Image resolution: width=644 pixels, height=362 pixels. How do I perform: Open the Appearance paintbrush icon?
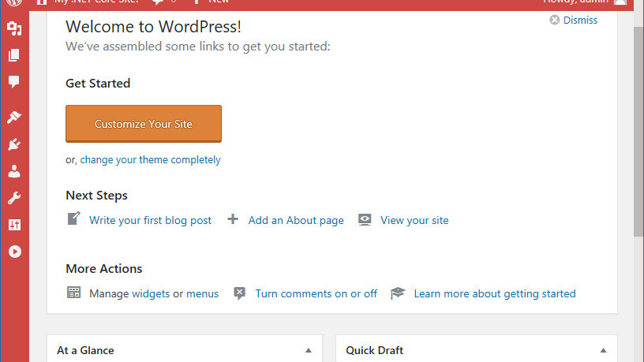pyautogui.click(x=14, y=118)
